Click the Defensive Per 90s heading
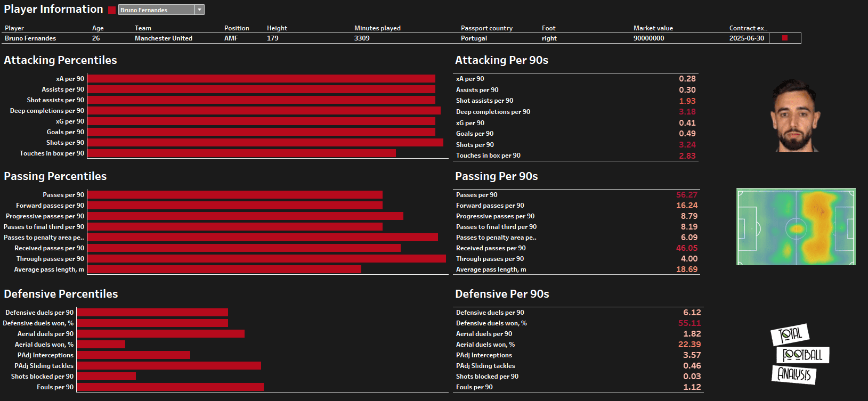Viewport: 868px width, 401px height. [x=502, y=294]
